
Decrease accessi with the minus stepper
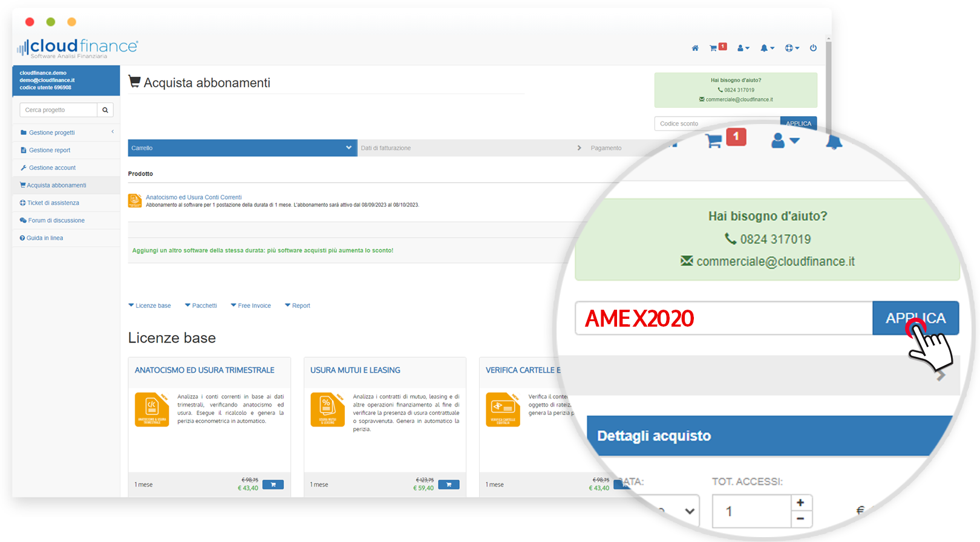[801, 519]
